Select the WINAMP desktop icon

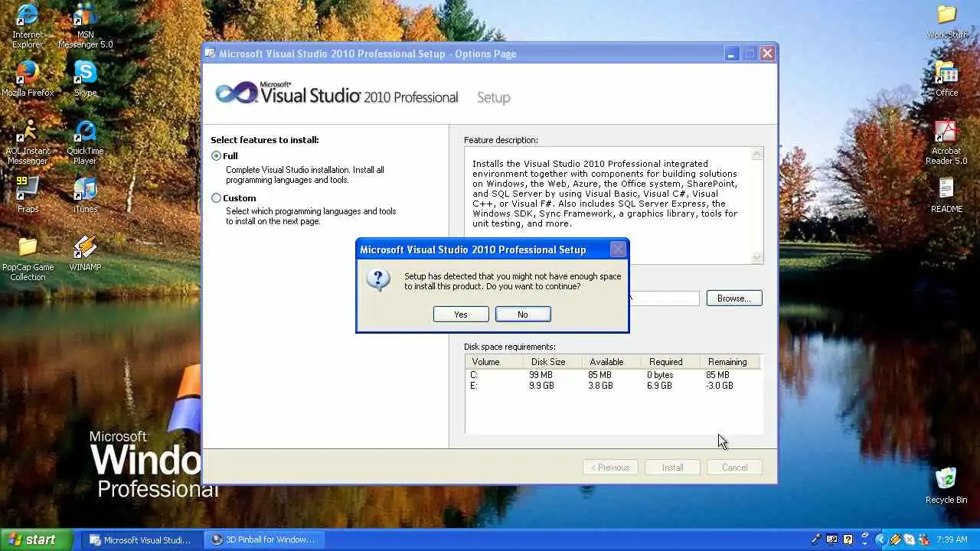click(x=85, y=253)
